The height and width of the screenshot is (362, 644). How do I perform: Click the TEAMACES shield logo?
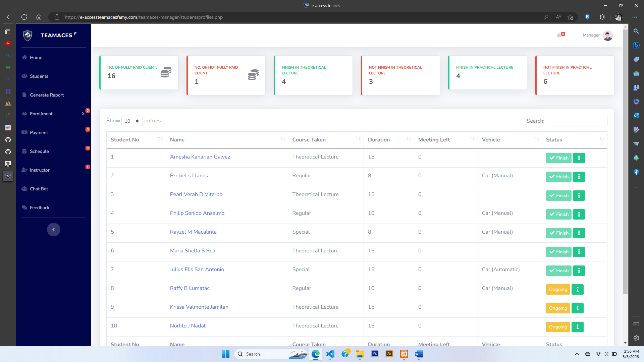[28, 35]
